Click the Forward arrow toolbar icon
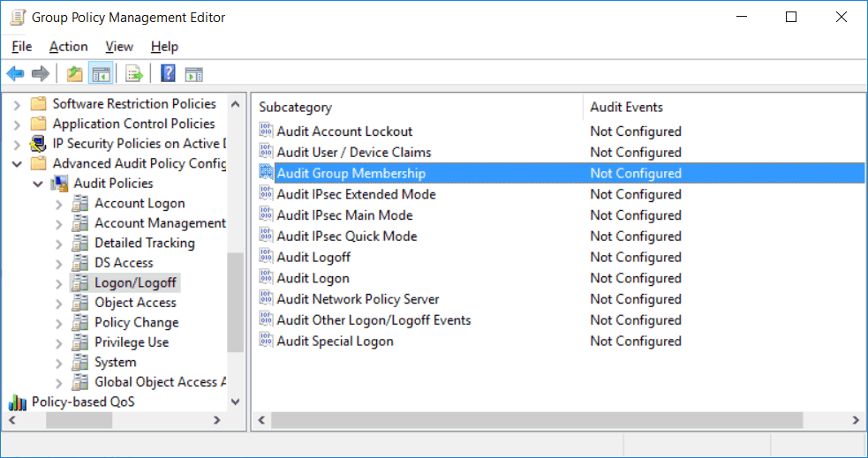 pos(41,73)
